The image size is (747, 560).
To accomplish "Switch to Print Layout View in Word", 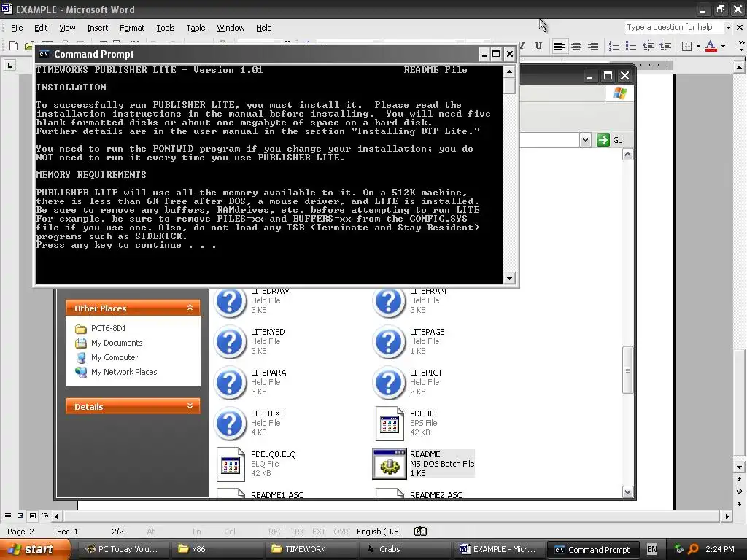I will coord(33,516).
